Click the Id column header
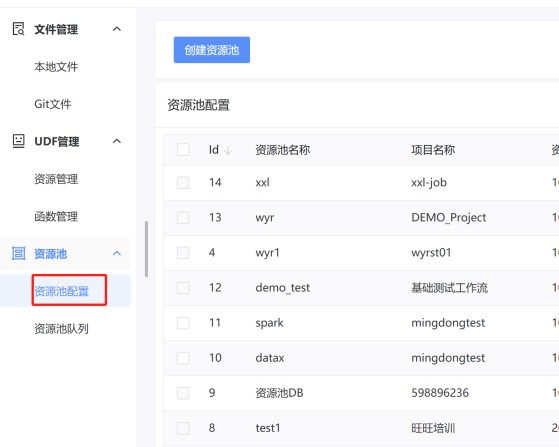Image resolution: width=559 pixels, height=447 pixels. coord(214,150)
